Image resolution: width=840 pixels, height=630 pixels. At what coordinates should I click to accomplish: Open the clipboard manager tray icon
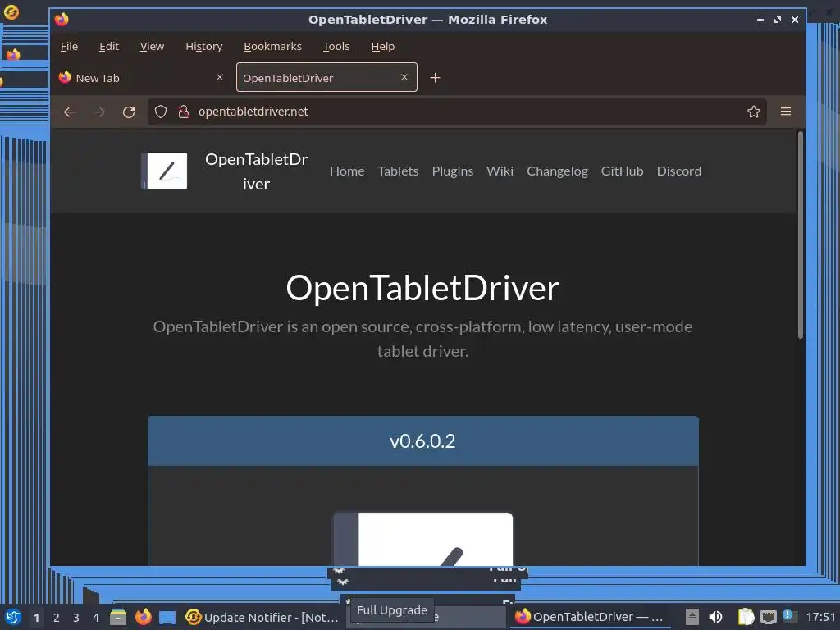point(746,617)
